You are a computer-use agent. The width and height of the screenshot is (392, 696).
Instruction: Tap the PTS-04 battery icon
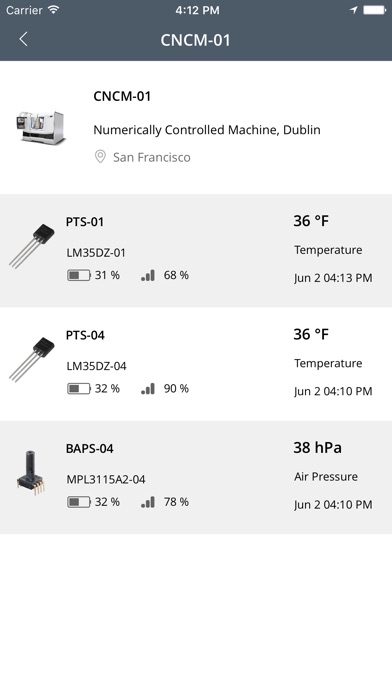(79, 389)
